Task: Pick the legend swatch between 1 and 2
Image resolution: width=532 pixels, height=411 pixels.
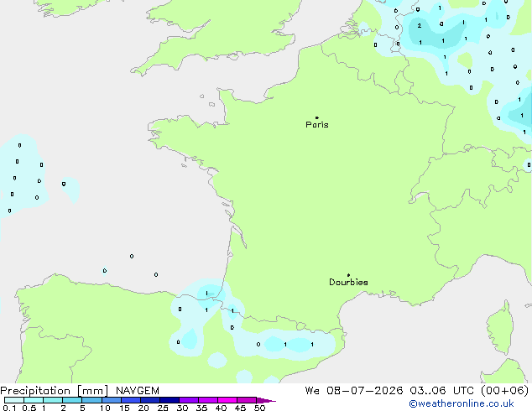Action: coord(53,400)
